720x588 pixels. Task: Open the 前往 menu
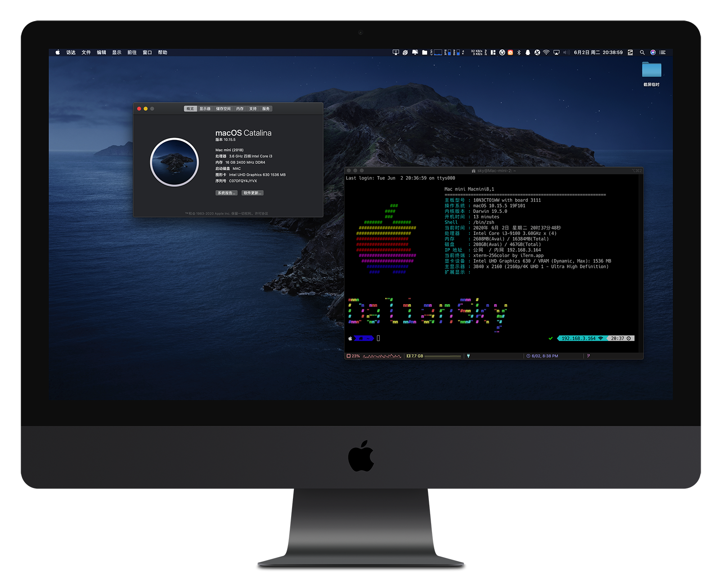coord(132,53)
